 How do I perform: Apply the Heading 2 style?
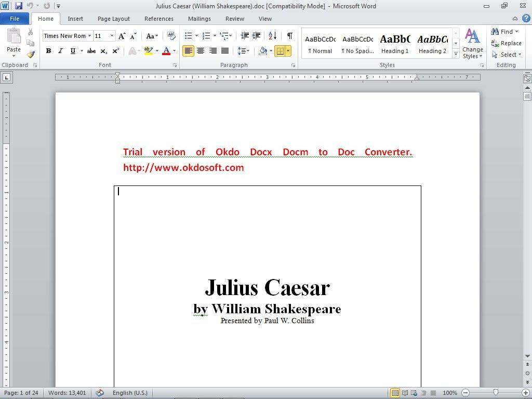point(432,44)
